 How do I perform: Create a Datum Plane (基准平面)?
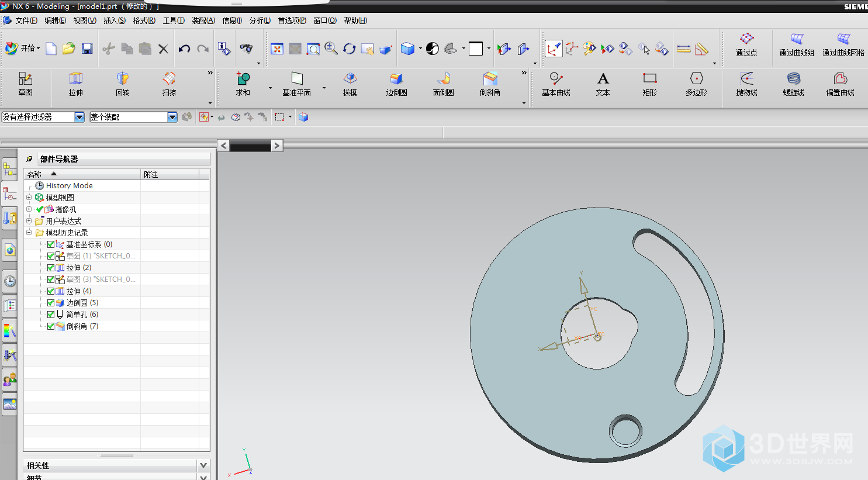click(x=296, y=84)
